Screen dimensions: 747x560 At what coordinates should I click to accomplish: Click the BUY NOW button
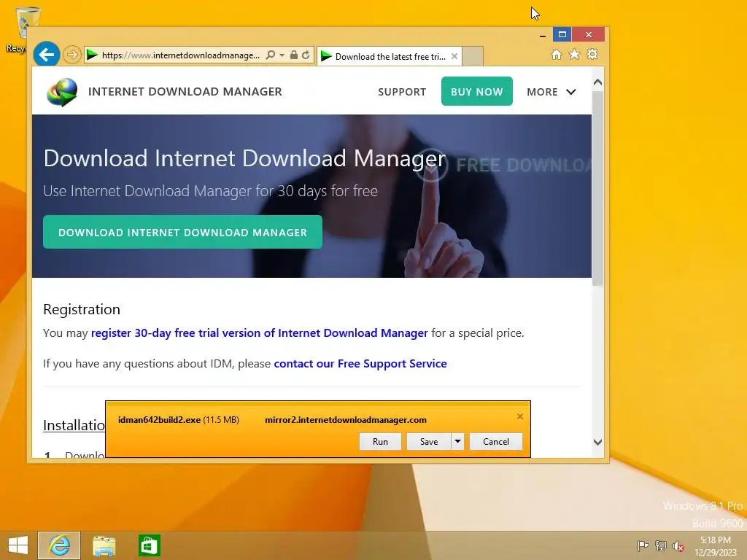(477, 91)
